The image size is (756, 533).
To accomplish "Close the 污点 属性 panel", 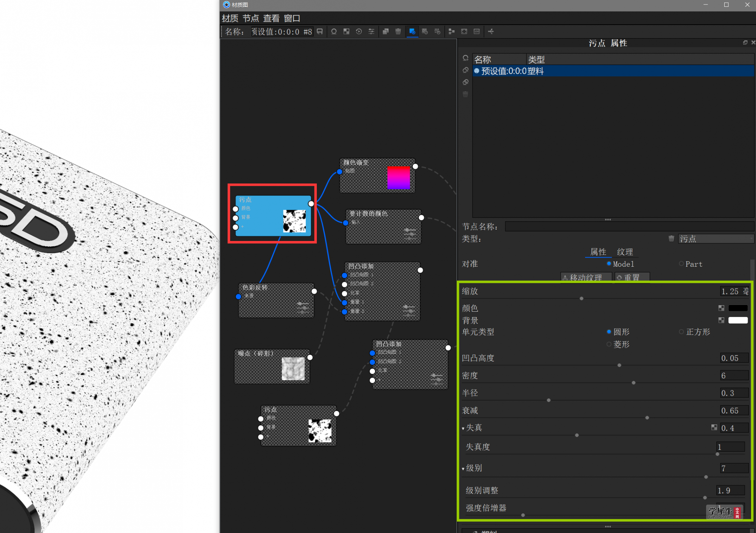I will click(753, 43).
